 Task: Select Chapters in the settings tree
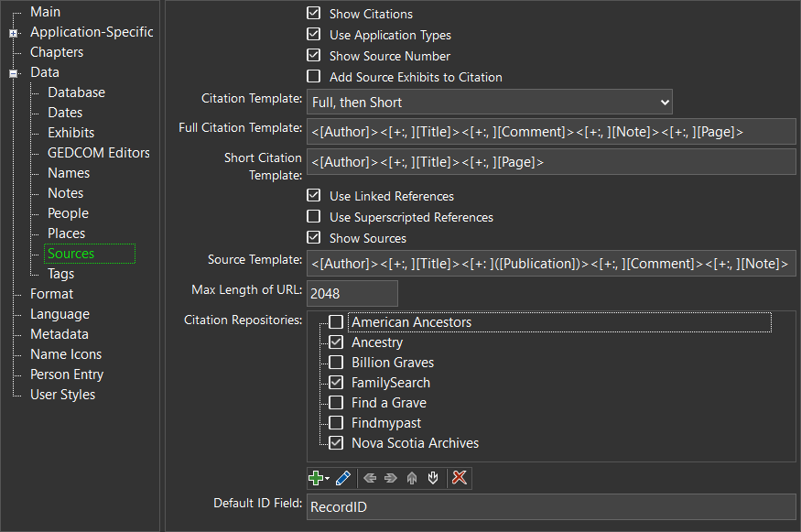(x=57, y=52)
